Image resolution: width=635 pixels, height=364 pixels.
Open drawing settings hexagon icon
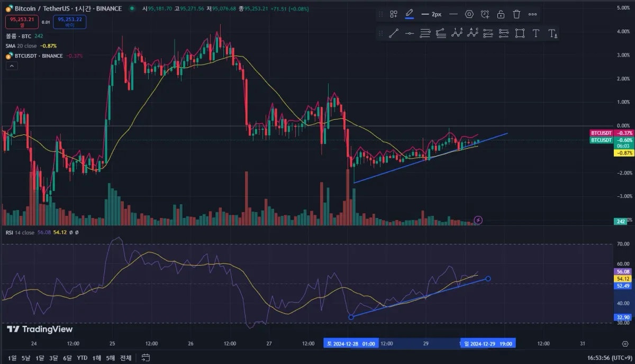coord(469,14)
